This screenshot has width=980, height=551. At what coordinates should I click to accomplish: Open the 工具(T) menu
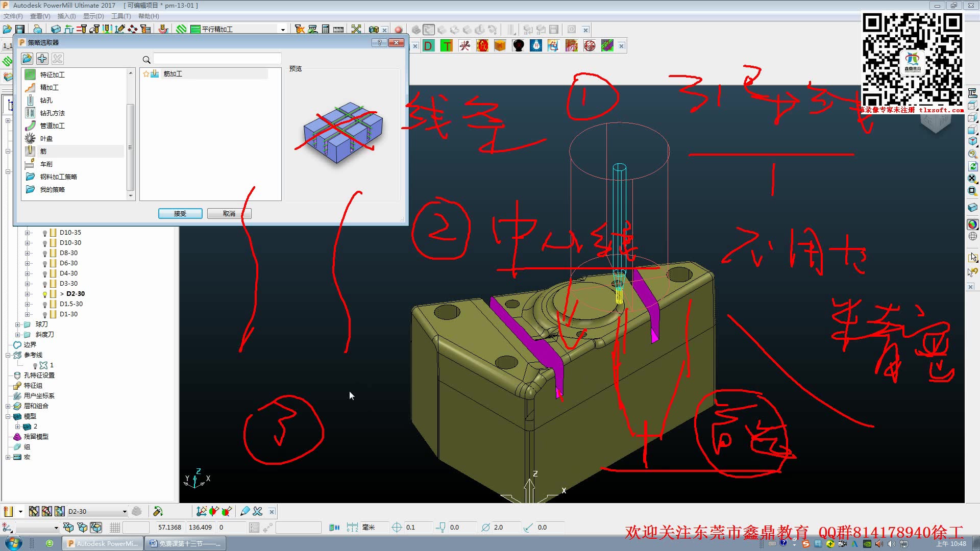[x=121, y=16]
